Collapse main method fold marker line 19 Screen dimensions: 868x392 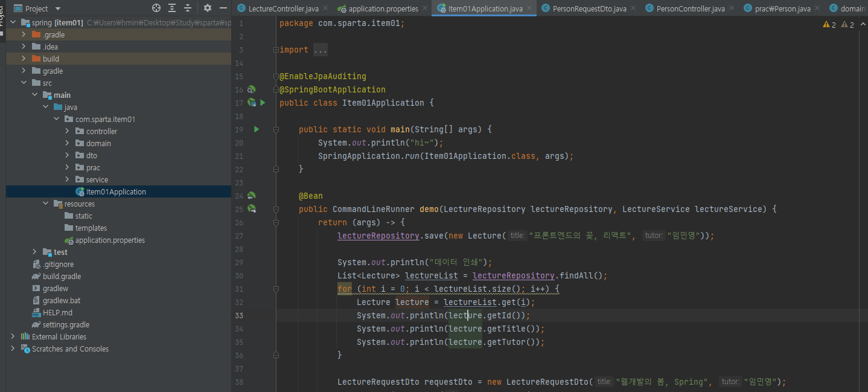click(x=276, y=129)
